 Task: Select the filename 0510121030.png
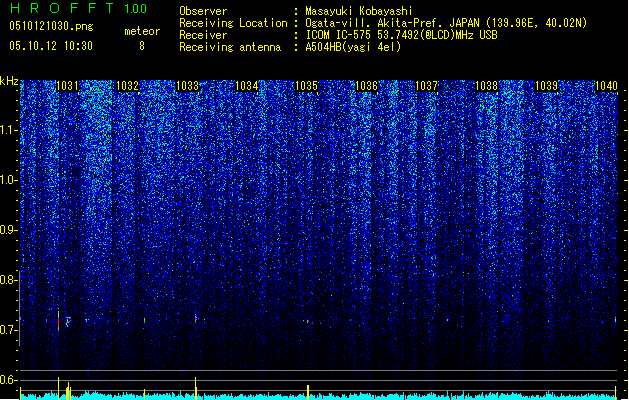click(x=51, y=26)
